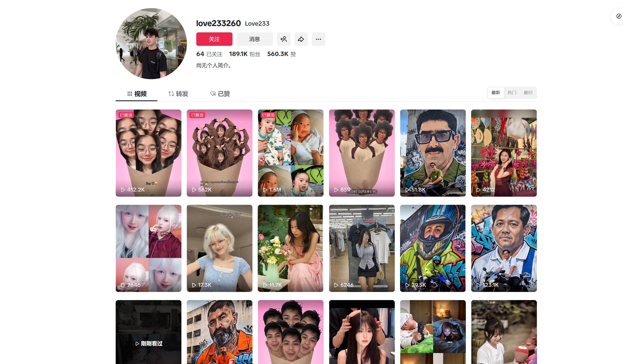Open the baby with phone video
623x364 pixels.
pos(433,332)
